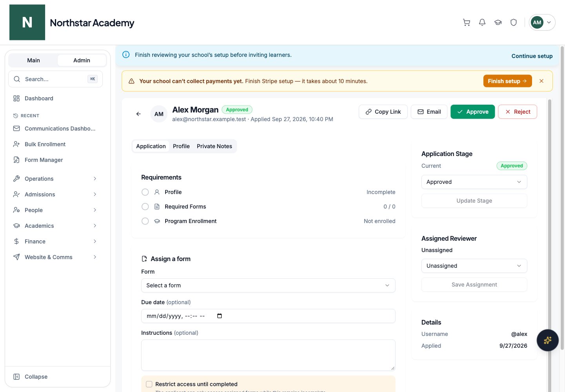
Task: Click Copy Link button
Action: pyautogui.click(x=383, y=112)
